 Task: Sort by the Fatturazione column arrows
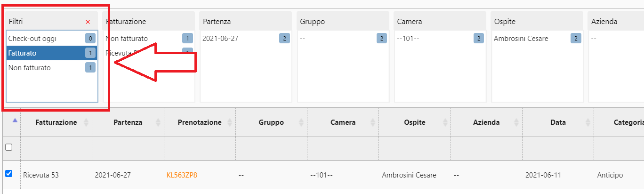tap(86, 122)
